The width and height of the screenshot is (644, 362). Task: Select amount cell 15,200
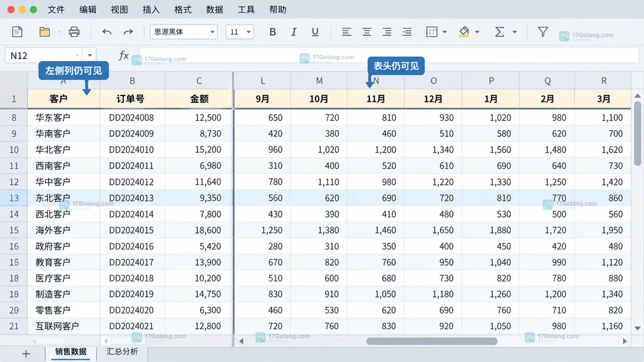coord(199,150)
